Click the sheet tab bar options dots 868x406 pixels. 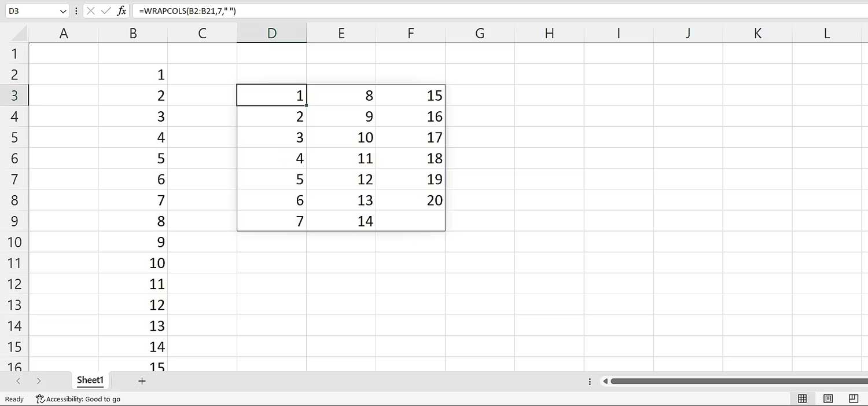point(590,381)
